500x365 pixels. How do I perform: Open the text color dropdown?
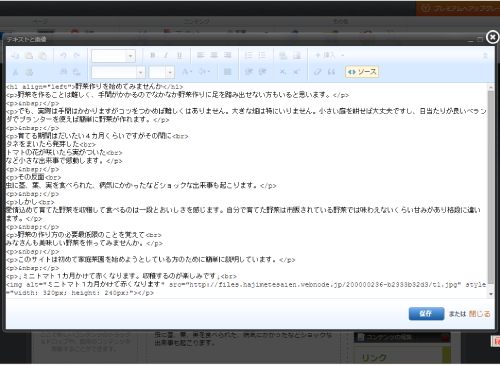point(187,72)
